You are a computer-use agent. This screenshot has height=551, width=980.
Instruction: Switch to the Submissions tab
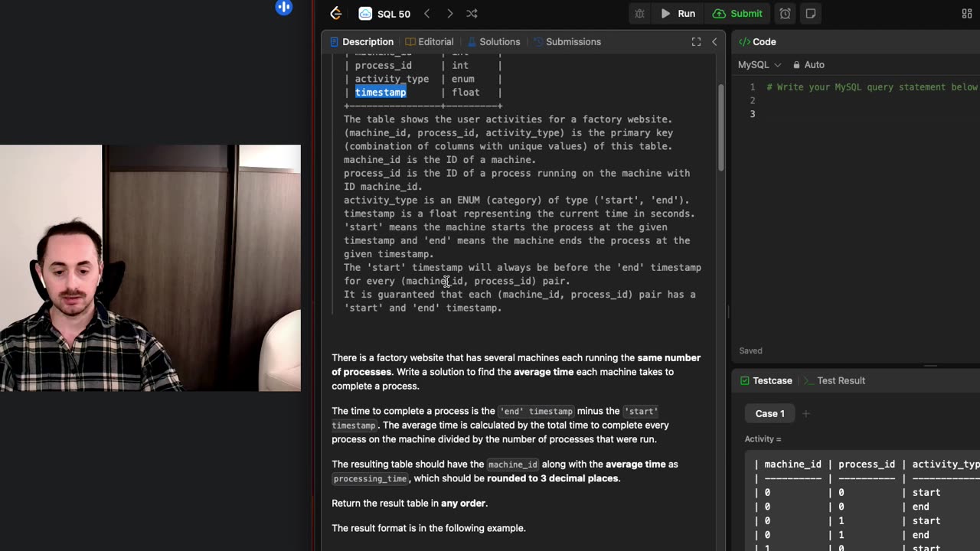click(x=567, y=42)
